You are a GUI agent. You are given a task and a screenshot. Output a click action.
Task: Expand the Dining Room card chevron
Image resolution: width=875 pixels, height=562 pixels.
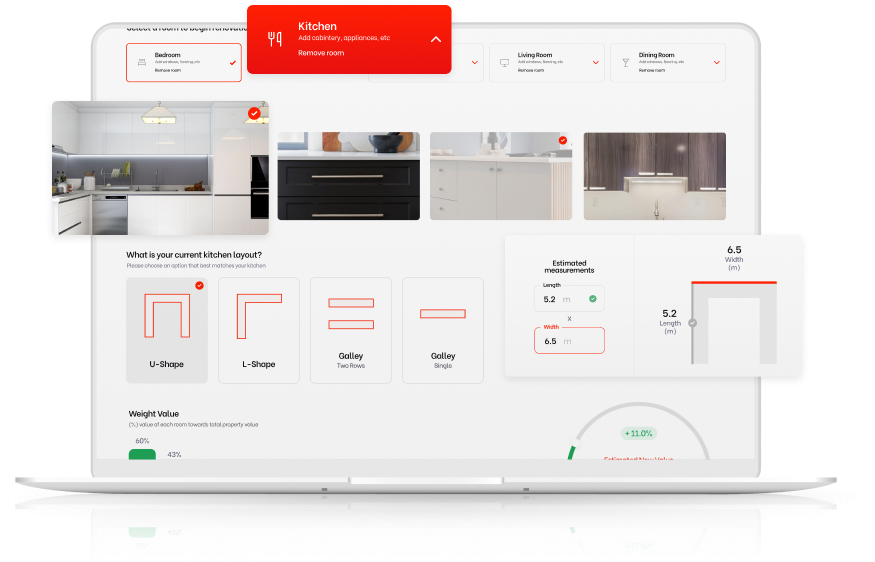pyautogui.click(x=717, y=62)
